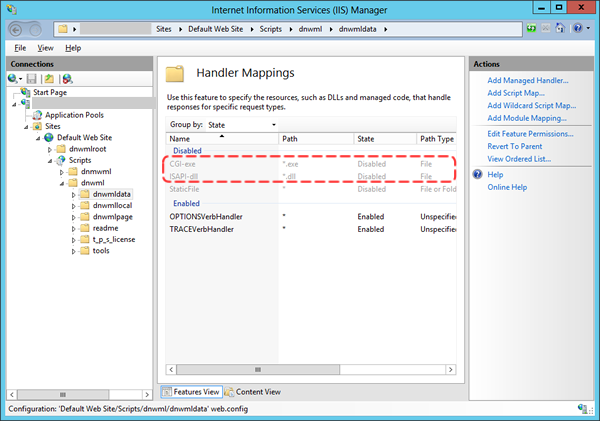Click the Forward navigation arrow
Viewport: 600px width, 421px height.
click(x=35, y=29)
